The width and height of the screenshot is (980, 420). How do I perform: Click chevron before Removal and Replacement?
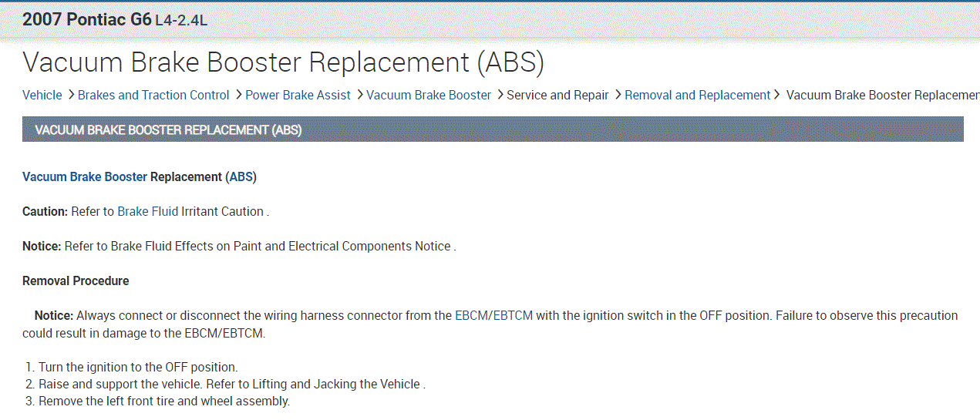(x=618, y=95)
